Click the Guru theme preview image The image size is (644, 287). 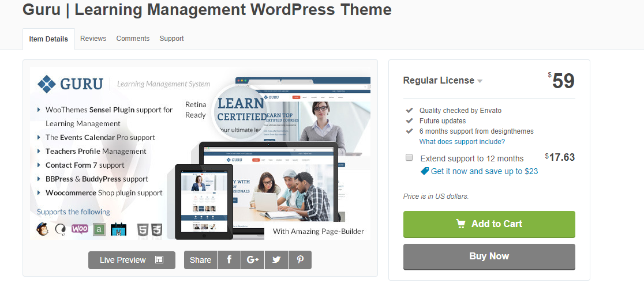point(200,153)
